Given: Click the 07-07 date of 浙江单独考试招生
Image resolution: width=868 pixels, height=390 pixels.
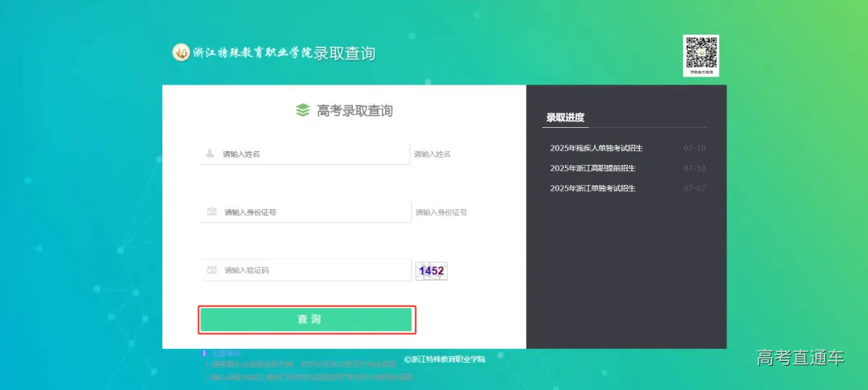Looking at the screenshot, I should pyautogui.click(x=694, y=188).
